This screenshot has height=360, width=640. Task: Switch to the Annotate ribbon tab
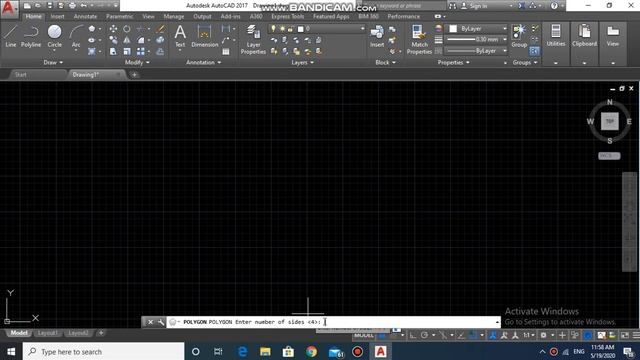point(85,16)
